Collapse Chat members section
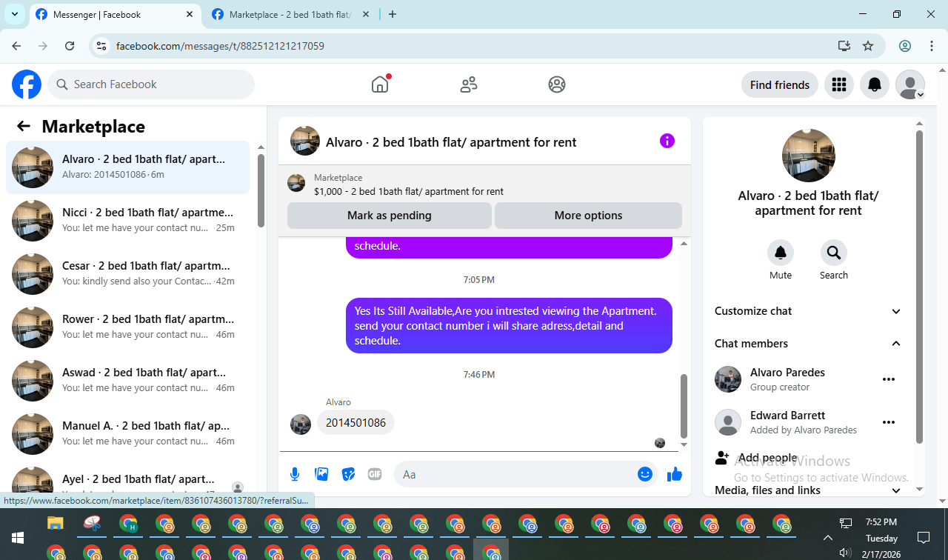Image resolution: width=948 pixels, height=560 pixels. [809, 344]
